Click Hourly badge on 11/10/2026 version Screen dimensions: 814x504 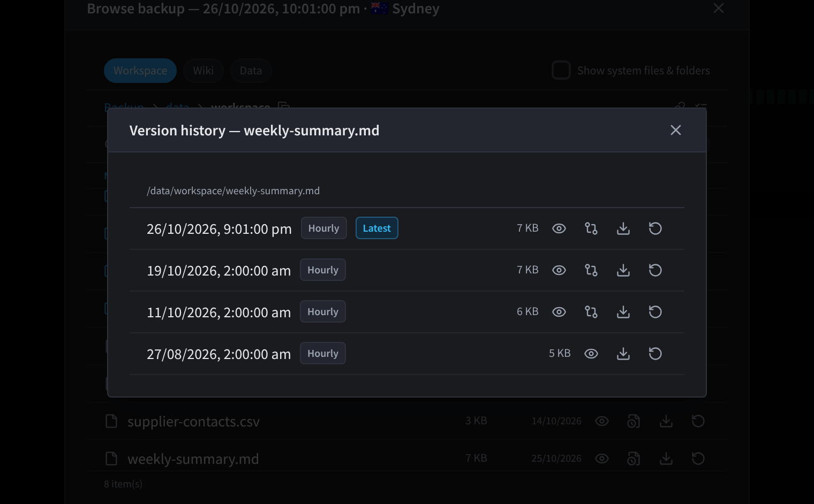coord(323,311)
